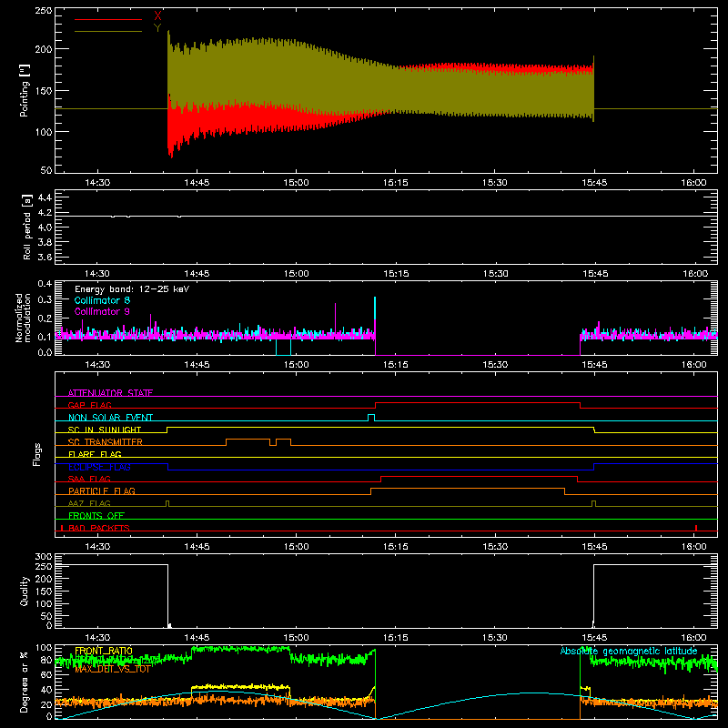Select the yellow FRONT_RATIO legend label
This screenshot has width=728, height=728.
coord(104,651)
